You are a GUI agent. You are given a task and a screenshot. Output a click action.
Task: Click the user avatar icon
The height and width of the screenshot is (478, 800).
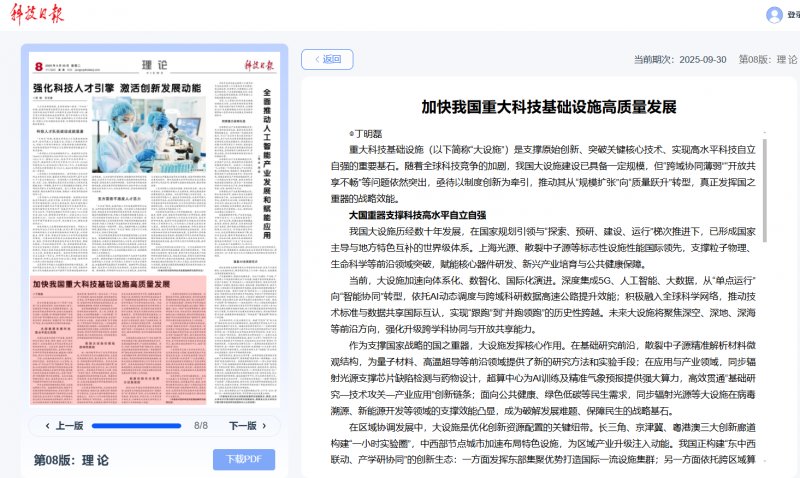point(774,15)
